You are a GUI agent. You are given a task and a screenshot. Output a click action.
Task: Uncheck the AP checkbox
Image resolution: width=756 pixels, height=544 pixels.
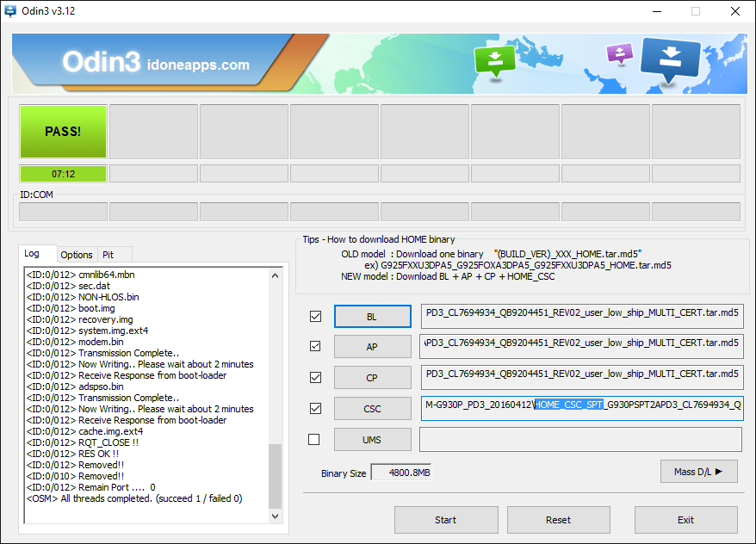(315, 346)
